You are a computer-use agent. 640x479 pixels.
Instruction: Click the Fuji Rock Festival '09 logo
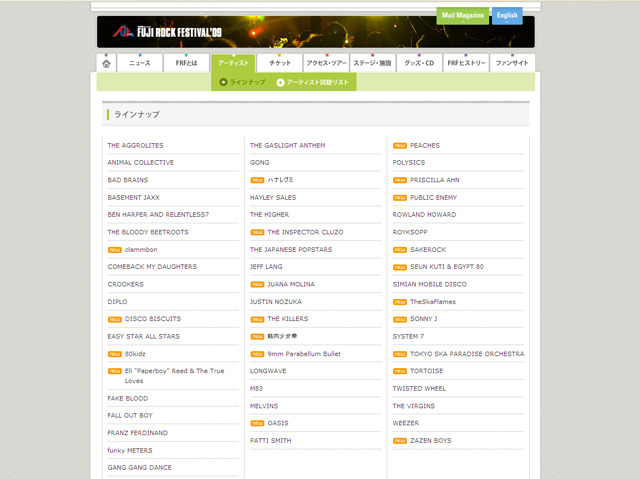tap(167, 32)
